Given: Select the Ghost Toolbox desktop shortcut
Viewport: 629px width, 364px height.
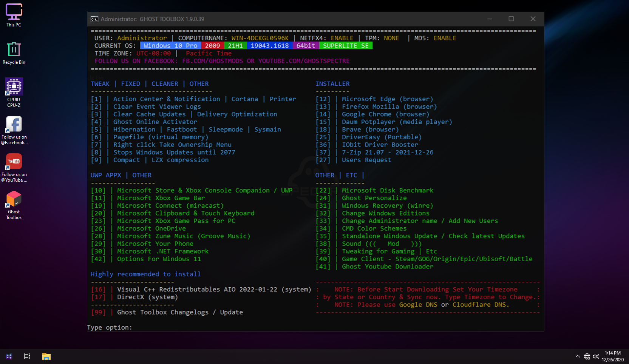Looking at the screenshot, I should coord(14,205).
